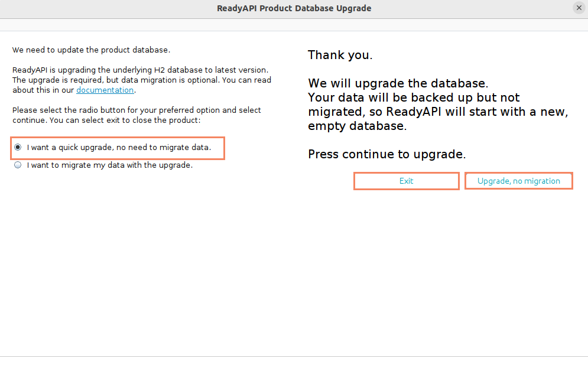Screen dimensions: 588x368
Task: Click the label text "migrate my data with the upgrade"
Action: coord(127,165)
